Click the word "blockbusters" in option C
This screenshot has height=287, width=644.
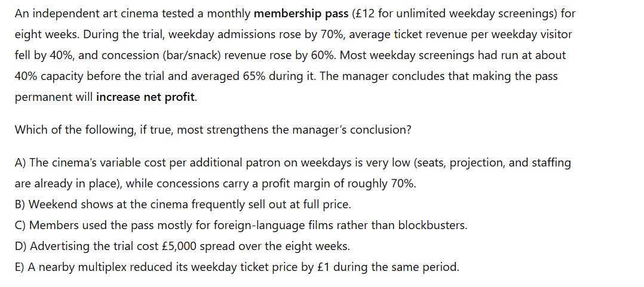[x=432, y=226]
